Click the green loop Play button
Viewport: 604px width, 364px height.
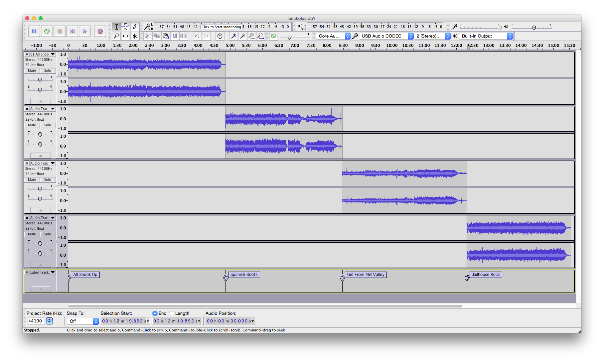pyautogui.click(x=47, y=31)
